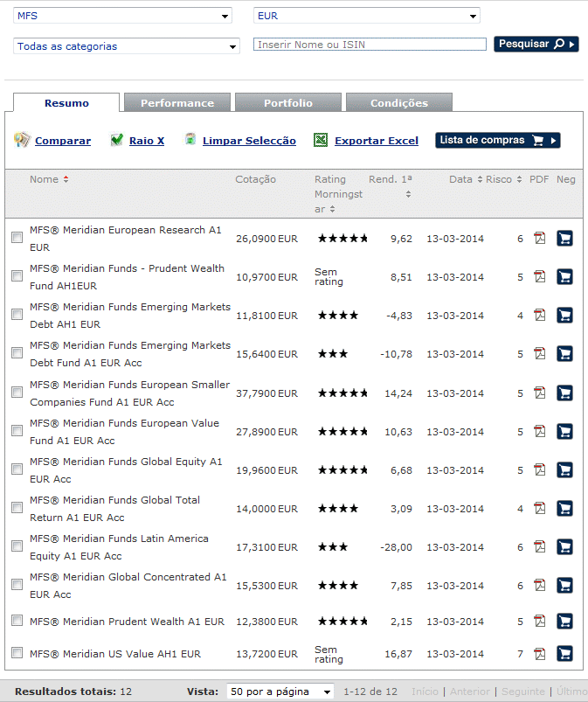Viewport: 588px width, 702px height.
Task: Open the EUR currency dropdown
Action: [x=366, y=16]
